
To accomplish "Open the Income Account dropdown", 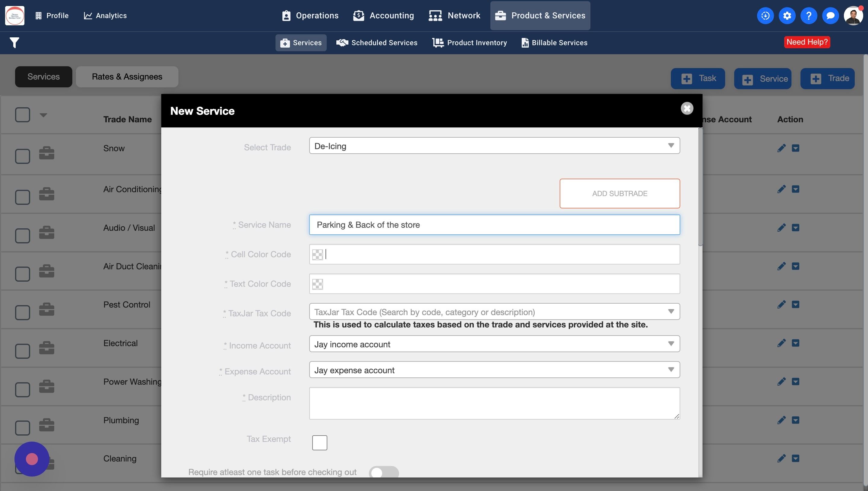I will click(494, 344).
